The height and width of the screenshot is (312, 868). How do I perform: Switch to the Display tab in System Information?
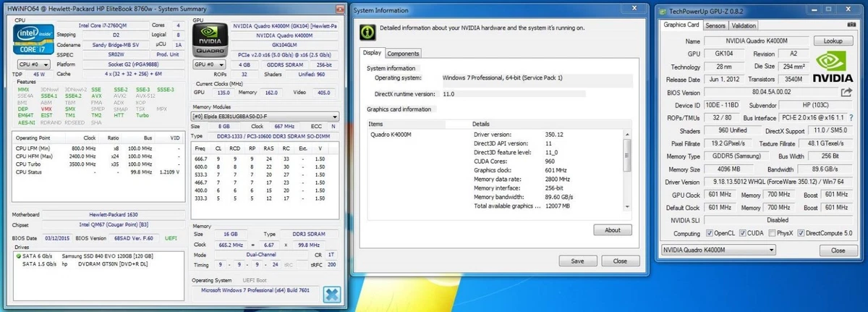(x=373, y=53)
